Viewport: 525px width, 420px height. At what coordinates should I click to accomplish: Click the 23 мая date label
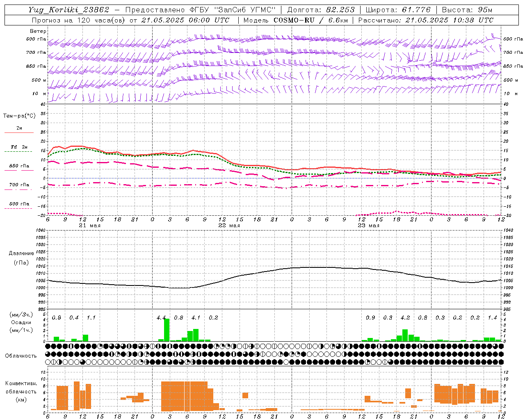tap(368, 226)
